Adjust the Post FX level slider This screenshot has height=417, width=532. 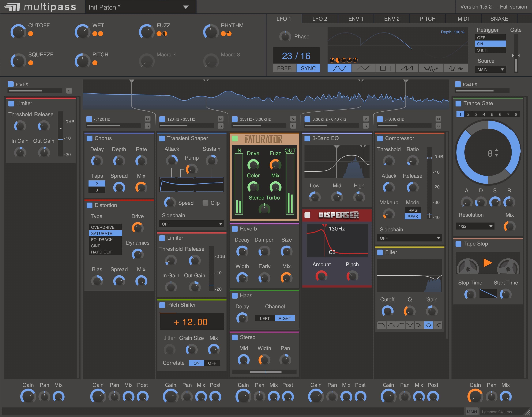pos(482,91)
